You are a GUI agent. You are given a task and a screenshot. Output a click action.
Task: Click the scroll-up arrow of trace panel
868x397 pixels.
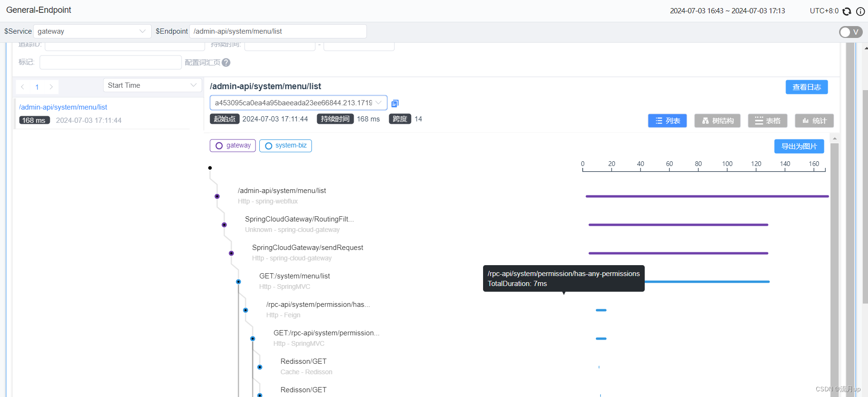point(835,138)
